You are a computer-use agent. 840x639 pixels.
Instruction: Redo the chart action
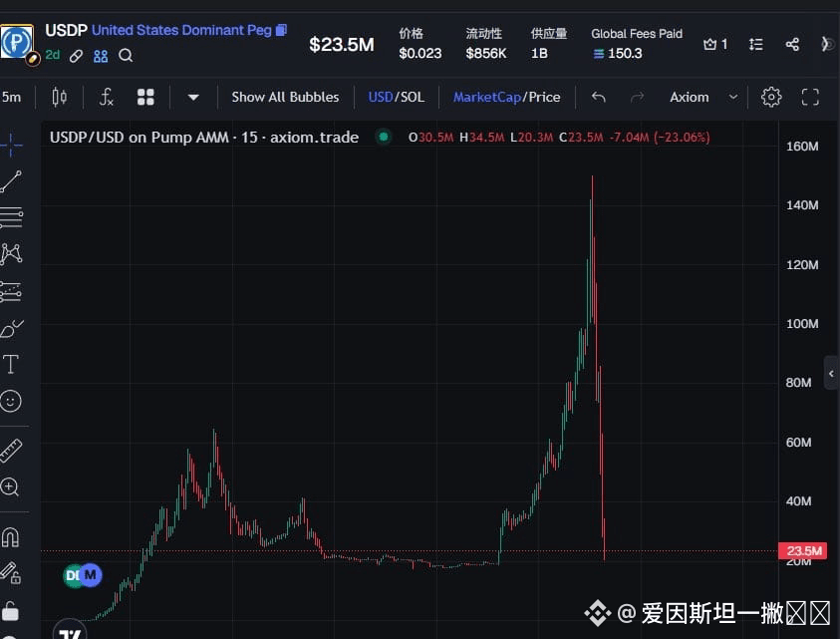[637, 97]
